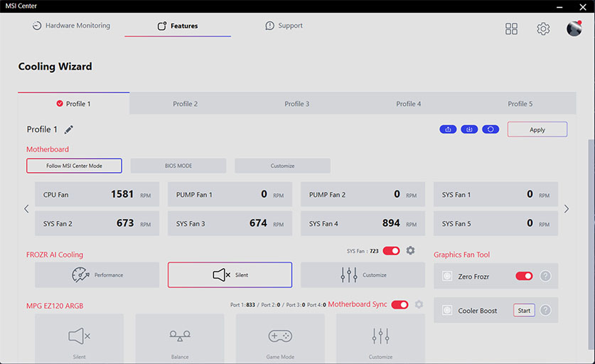Start Cooler Boost
Image resolution: width=595 pixels, height=364 pixels.
point(524,311)
